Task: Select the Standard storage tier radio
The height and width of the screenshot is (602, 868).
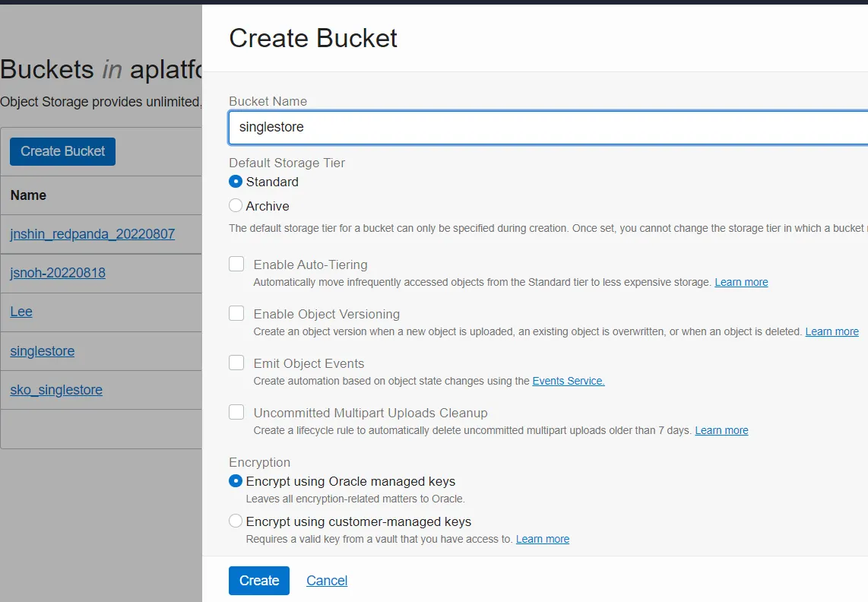Action: coord(236,182)
